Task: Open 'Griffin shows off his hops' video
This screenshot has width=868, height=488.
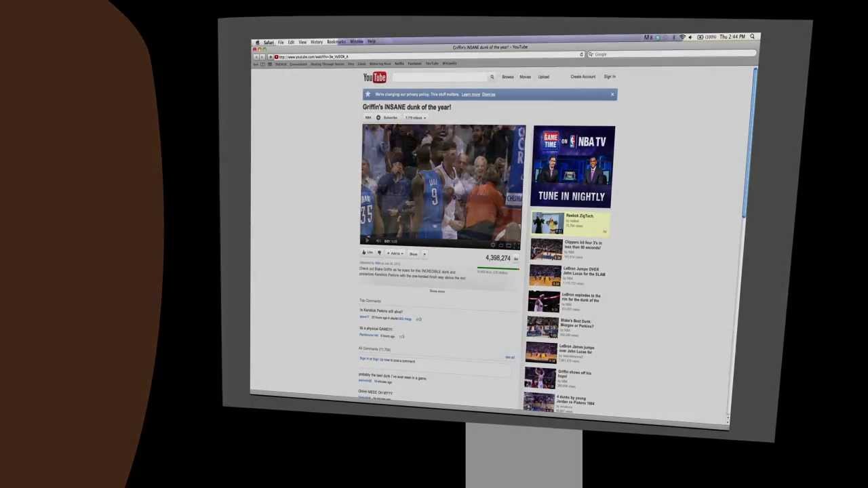Action: [559, 378]
